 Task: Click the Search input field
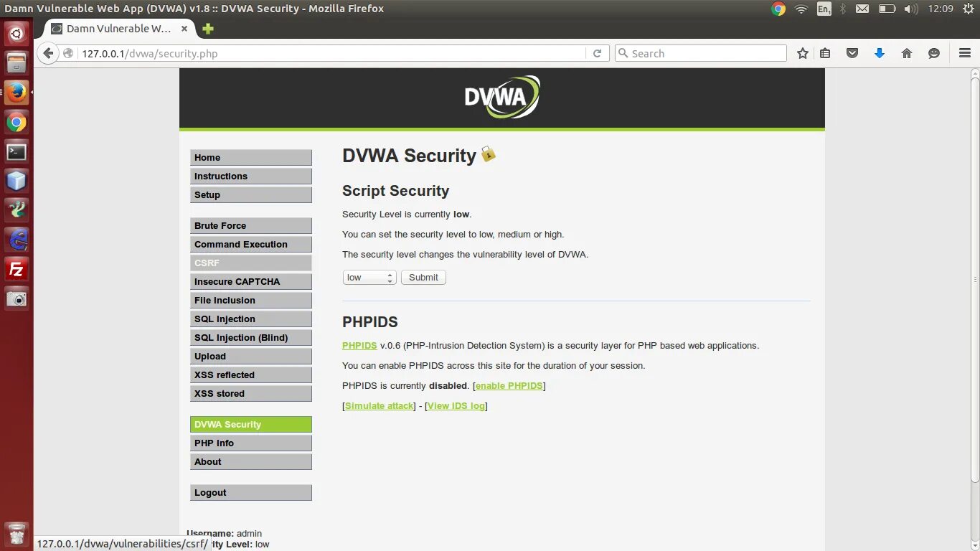(x=701, y=54)
